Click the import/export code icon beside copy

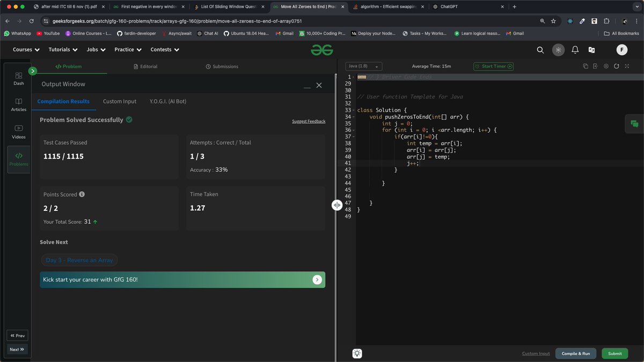coord(596,67)
